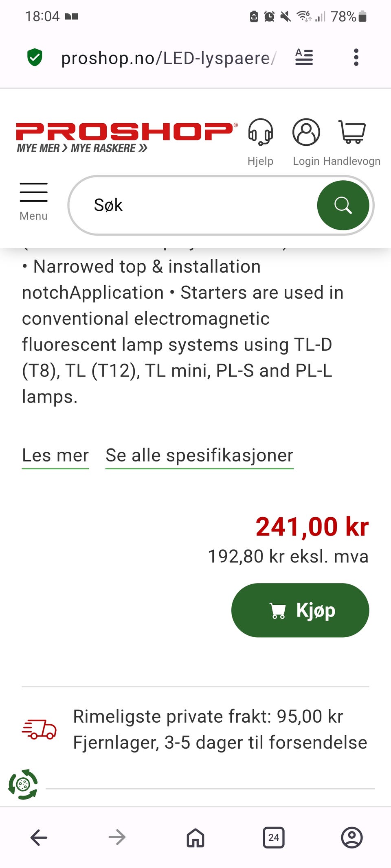This screenshot has width=391, height=868.
Task: Tap the browser security shield icon
Action: [35, 57]
